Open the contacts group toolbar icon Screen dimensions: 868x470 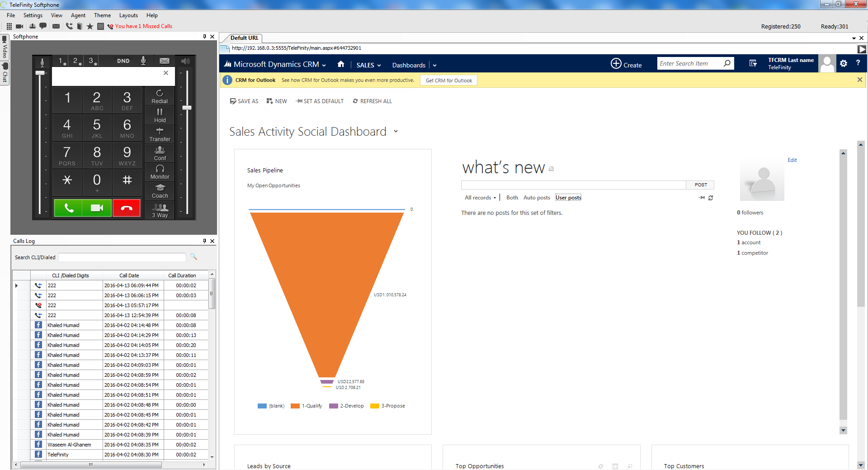pos(33,26)
